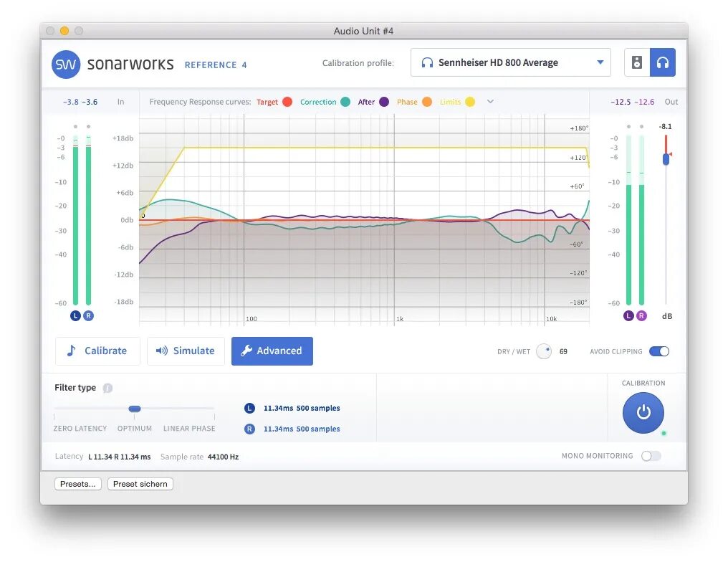Image resolution: width=728 pixels, height=562 pixels.
Task: Click the Audio Unit #4 title bar text
Action: [363, 31]
